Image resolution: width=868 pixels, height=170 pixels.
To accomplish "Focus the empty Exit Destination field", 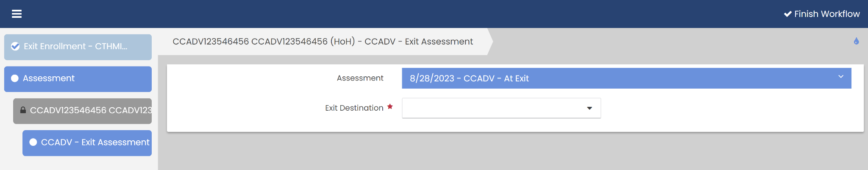I will [492, 108].
